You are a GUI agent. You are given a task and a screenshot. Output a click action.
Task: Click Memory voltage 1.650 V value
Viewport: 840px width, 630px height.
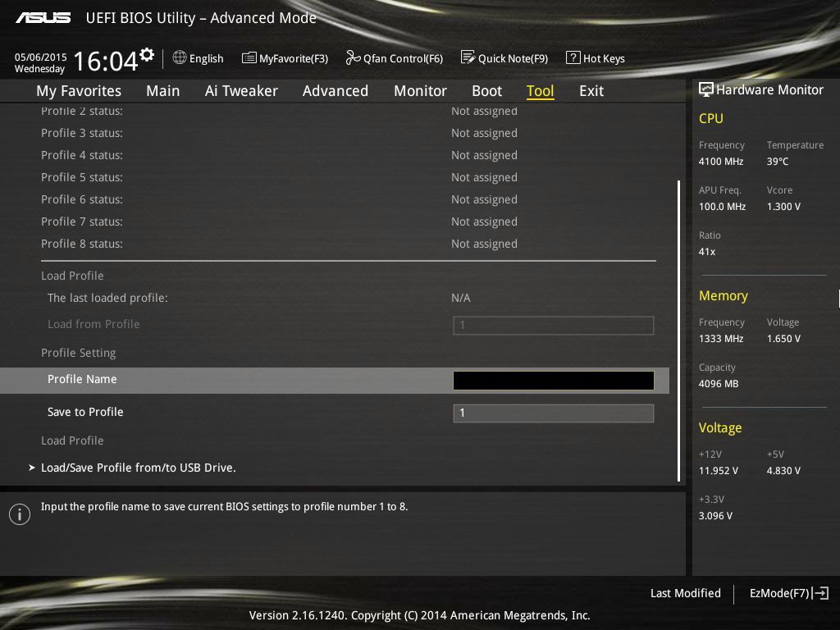783,339
